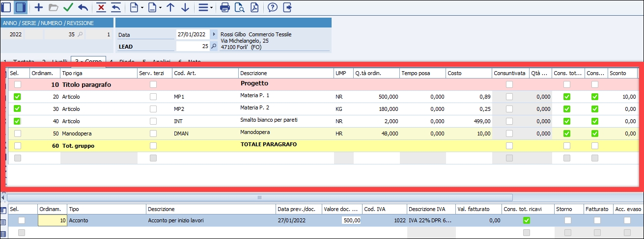Image resolution: width=644 pixels, height=239 pixels.
Task: Check Sel. checkbox for Manodopera row
Action: coord(18,133)
